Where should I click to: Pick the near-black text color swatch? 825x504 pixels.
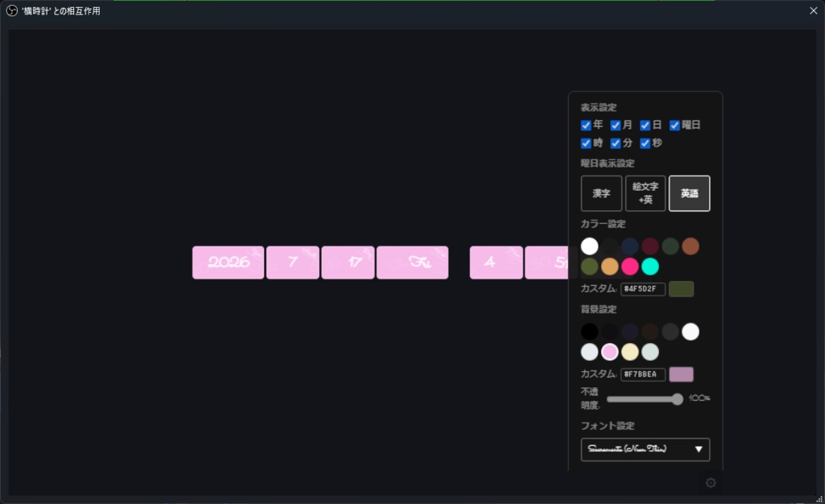coord(609,246)
